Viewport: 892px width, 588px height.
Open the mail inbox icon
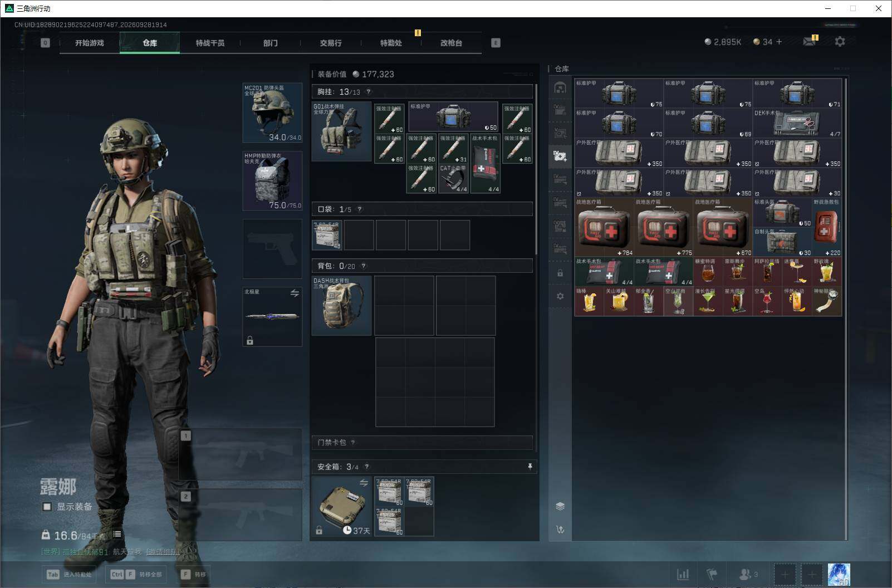point(810,42)
